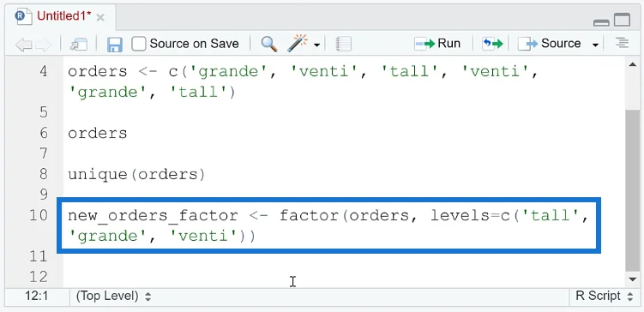This screenshot has width=644, height=312.
Task: Open the R Script file type selector
Action: (x=604, y=296)
